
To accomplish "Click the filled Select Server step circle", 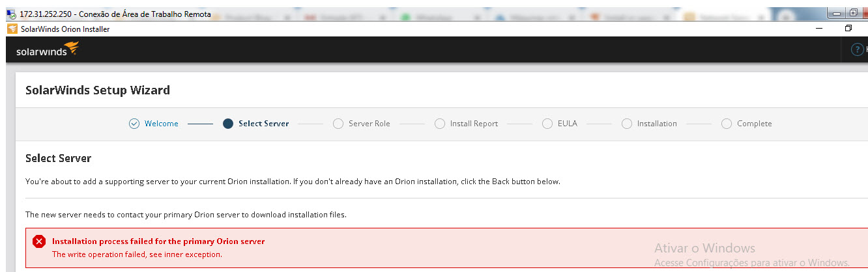I will (228, 124).
